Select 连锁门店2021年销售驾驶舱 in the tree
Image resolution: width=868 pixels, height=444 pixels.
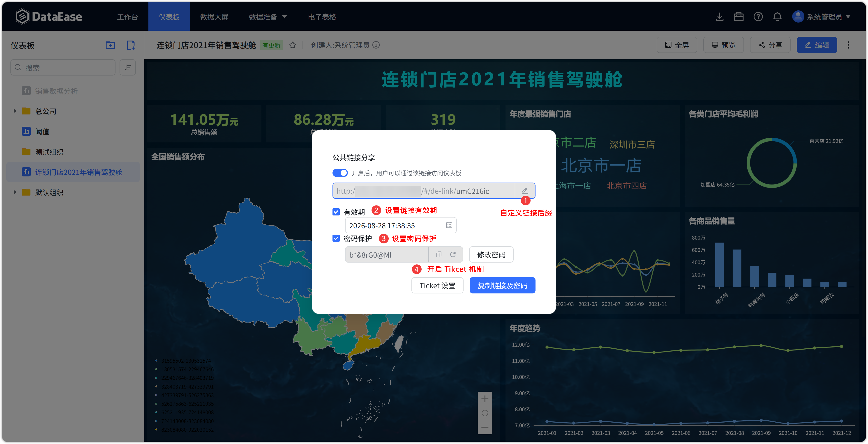pyautogui.click(x=73, y=172)
